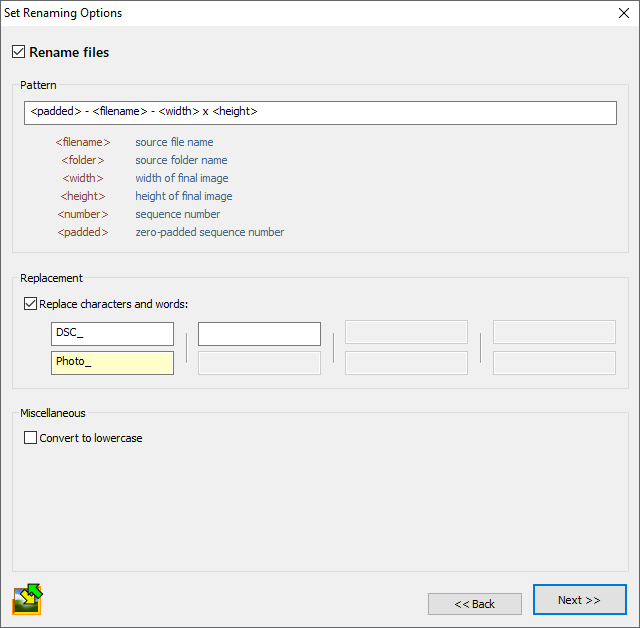
Task: Insert the <folder> tag into pattern
Action: (x=83, y=160)
